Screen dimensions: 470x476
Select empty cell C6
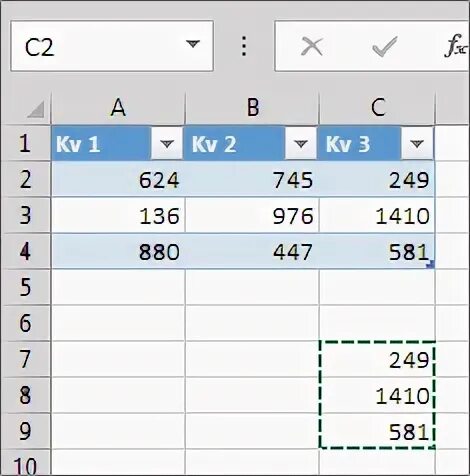point(377,323)
